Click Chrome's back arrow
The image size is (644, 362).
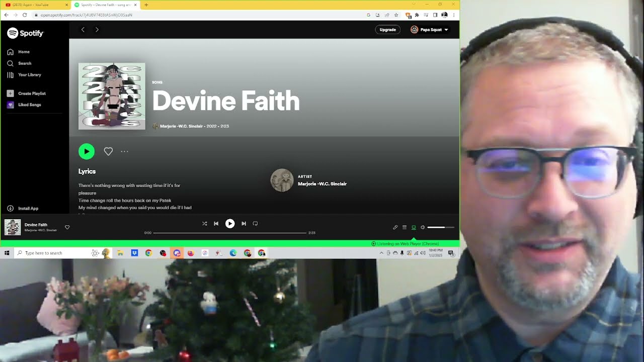click(x=7, y=15)
